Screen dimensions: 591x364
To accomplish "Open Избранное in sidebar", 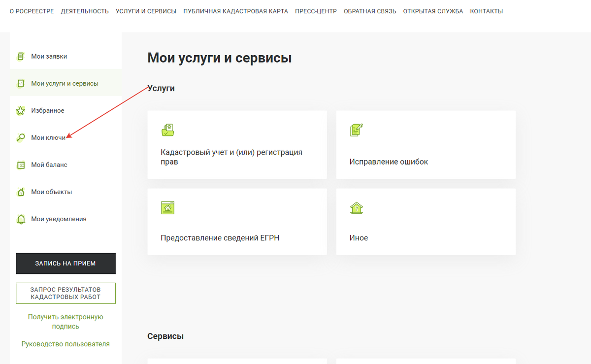I will click(x=47, y=110).
